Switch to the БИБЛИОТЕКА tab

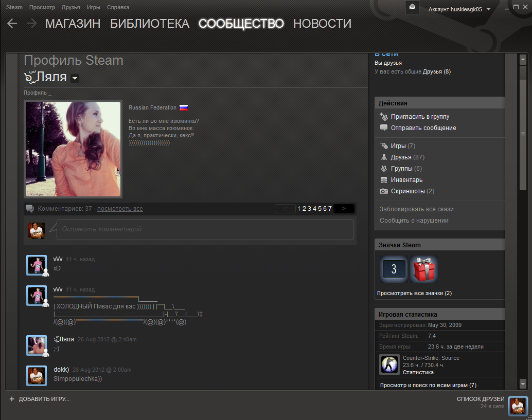150,23
